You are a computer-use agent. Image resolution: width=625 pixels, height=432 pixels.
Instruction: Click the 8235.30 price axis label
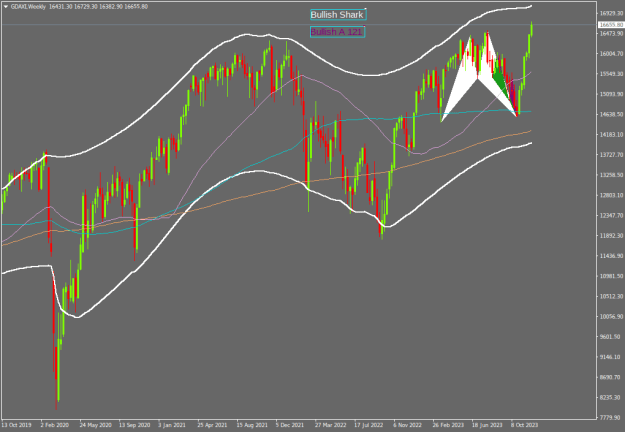610,398
